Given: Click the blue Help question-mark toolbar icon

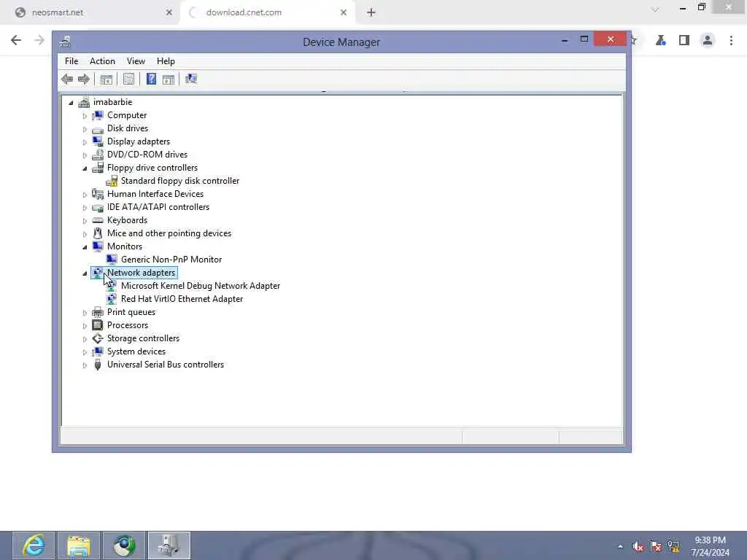Looking at the screenshot, I should (x=151, y=79).
